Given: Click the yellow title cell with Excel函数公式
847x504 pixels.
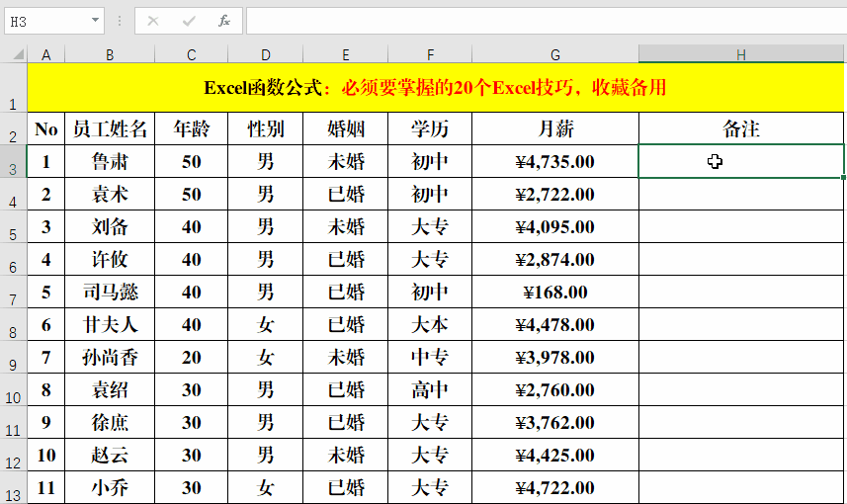Looking at the screenshot, I should pos(436,88).
